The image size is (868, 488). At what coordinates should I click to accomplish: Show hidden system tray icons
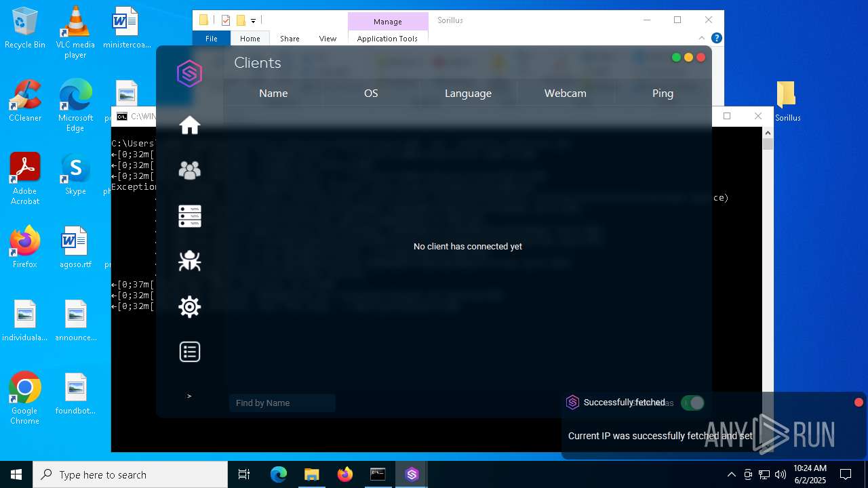coord(731,474)
